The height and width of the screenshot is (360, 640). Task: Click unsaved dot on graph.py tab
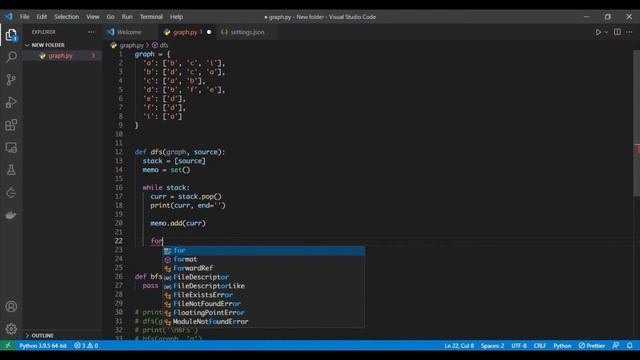209,32
